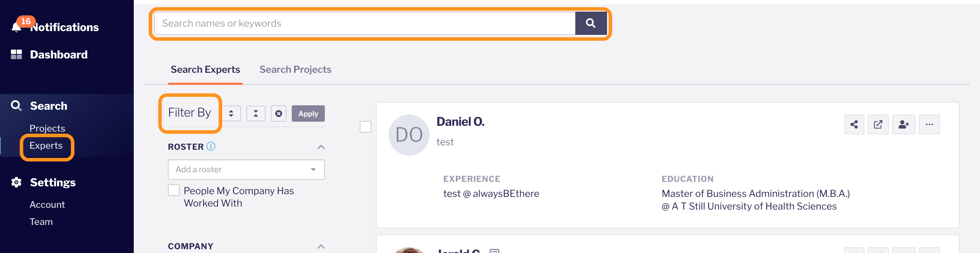The width and height of the screenshot is (980, 253).
Task: Focus the Search names or keywords field
Action: tap(365, 23)
